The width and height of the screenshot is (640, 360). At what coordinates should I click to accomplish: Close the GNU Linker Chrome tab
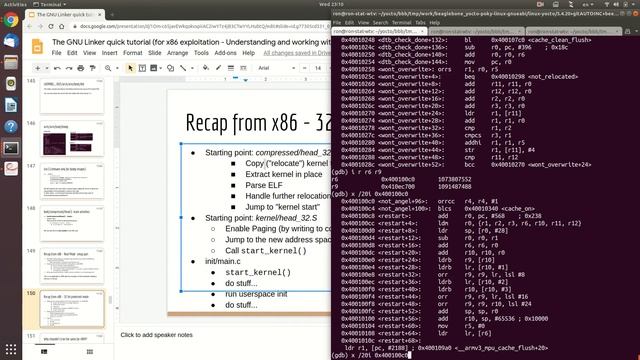(100, 15)
